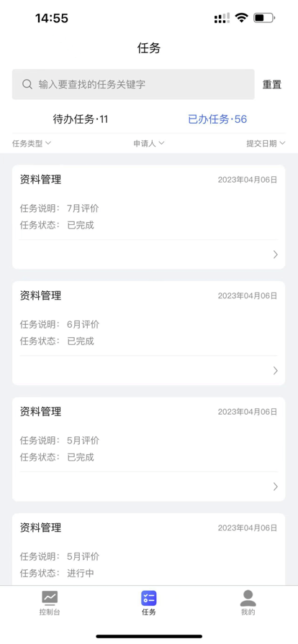Click the 重置 reset button
The width and height of the screenshot is (298, 644).
[272, 85]
